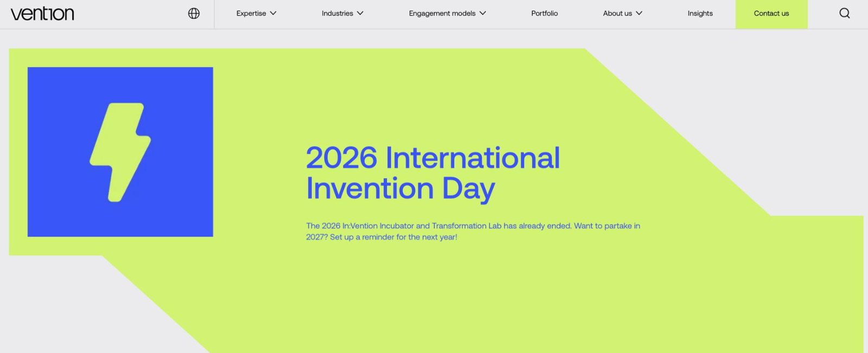Open the globe language selector
This screenshot has width=868, height=353.
coord(194,14)
